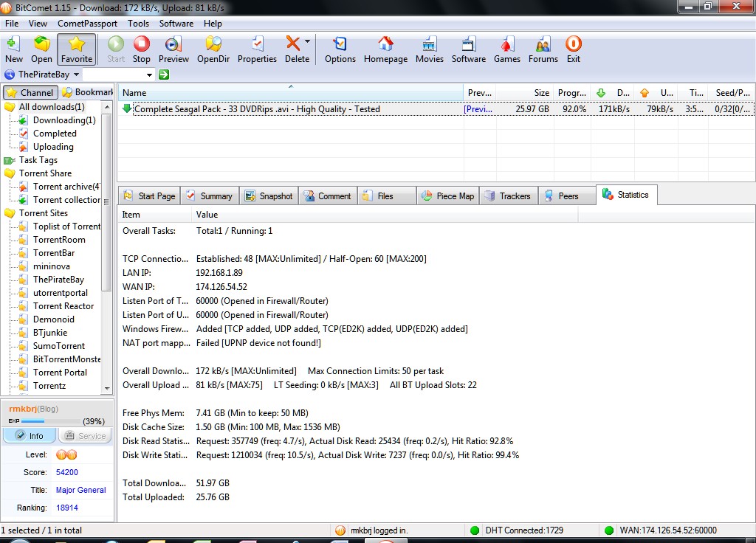Click the (Blog) link next to username
Viewport: 756px width, 543px height.
point(48,409)
